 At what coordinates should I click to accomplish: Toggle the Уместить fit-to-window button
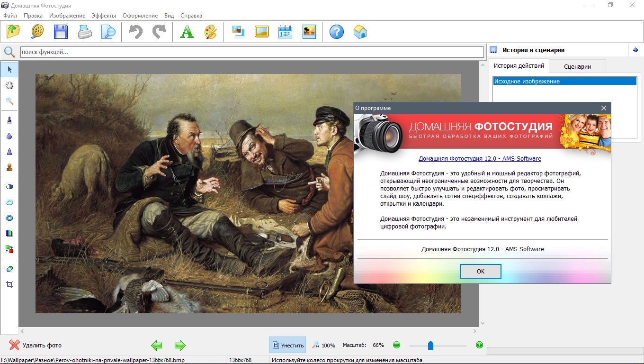[287, 345]
